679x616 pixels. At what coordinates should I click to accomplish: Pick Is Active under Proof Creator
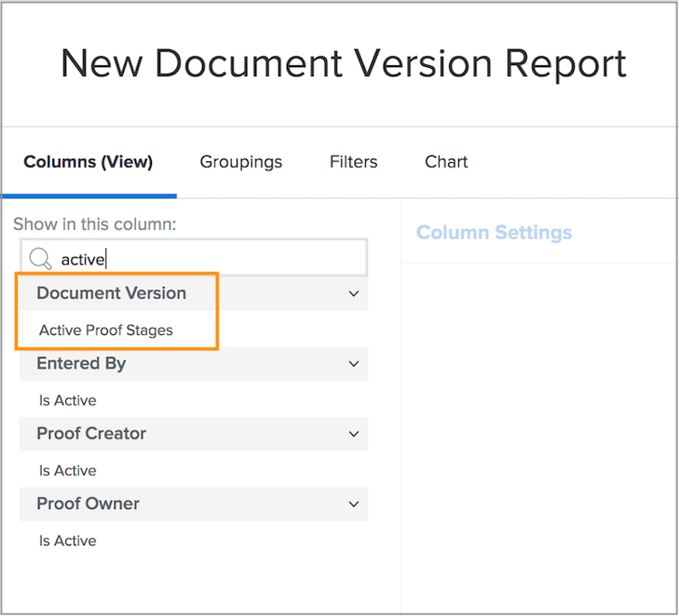tap(68, 471)
